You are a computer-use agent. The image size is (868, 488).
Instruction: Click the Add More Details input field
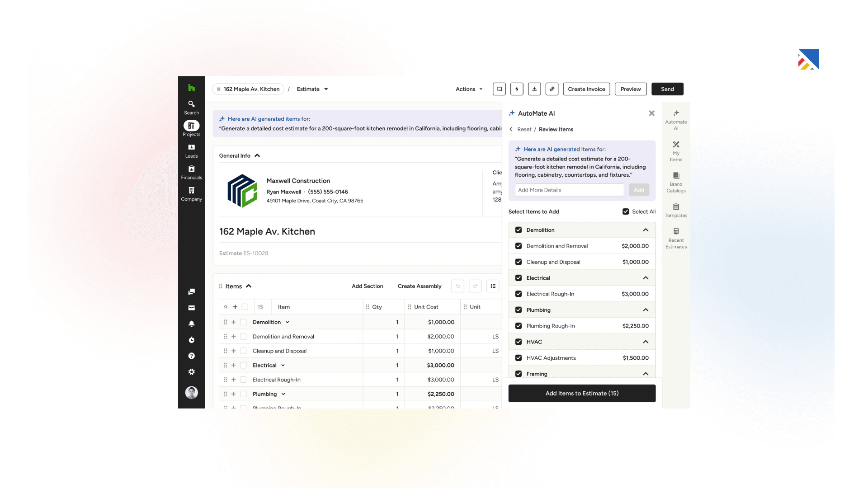pos(569,190)
